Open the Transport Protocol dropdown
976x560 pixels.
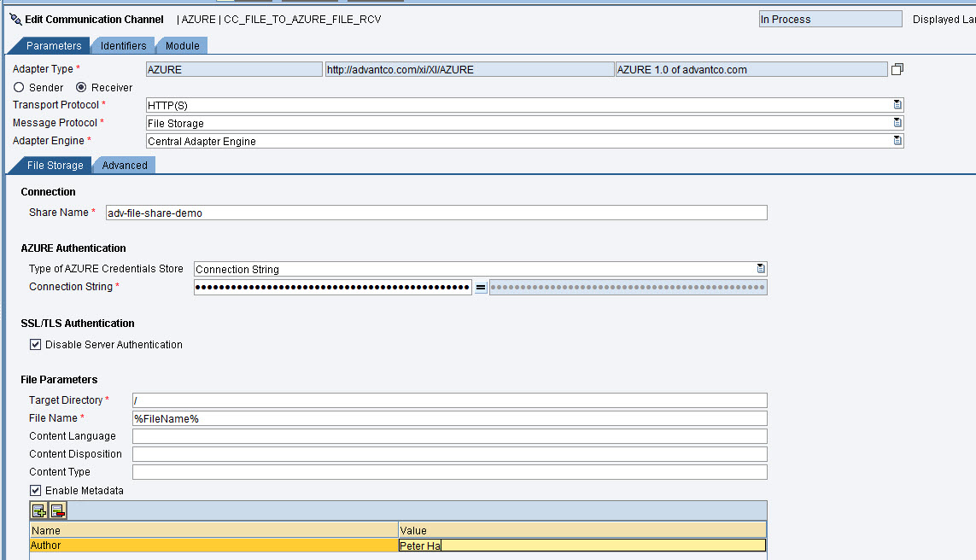point(897,104)
